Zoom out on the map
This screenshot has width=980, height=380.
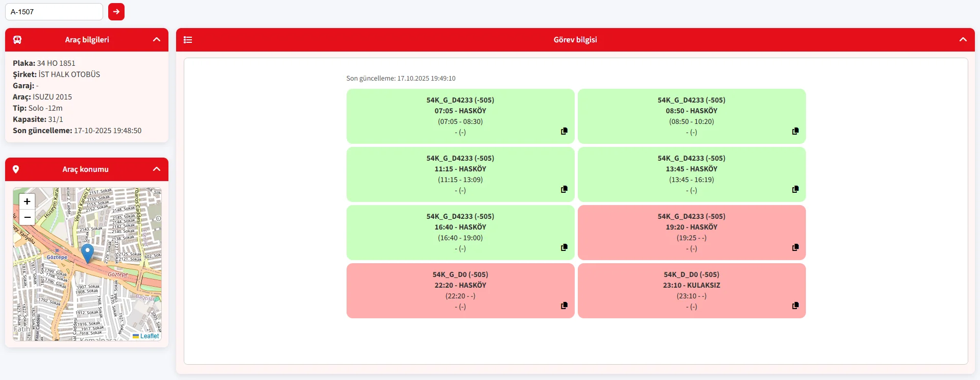[27, 217]
